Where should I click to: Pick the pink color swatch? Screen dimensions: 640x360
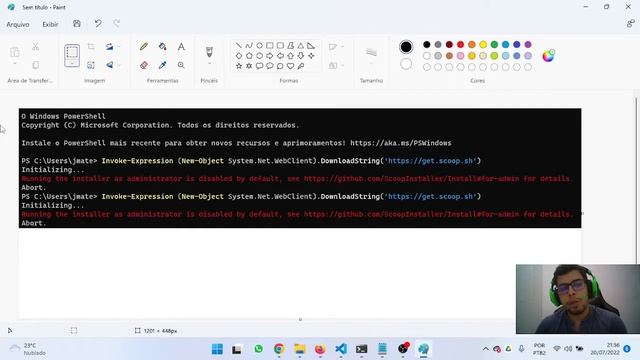tap(460, 56)
